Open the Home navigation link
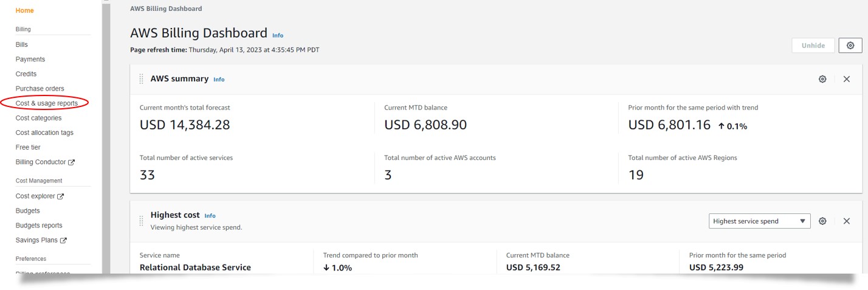Image resolution: width=868 pixels, height=290 pixels. coord(25,10)
